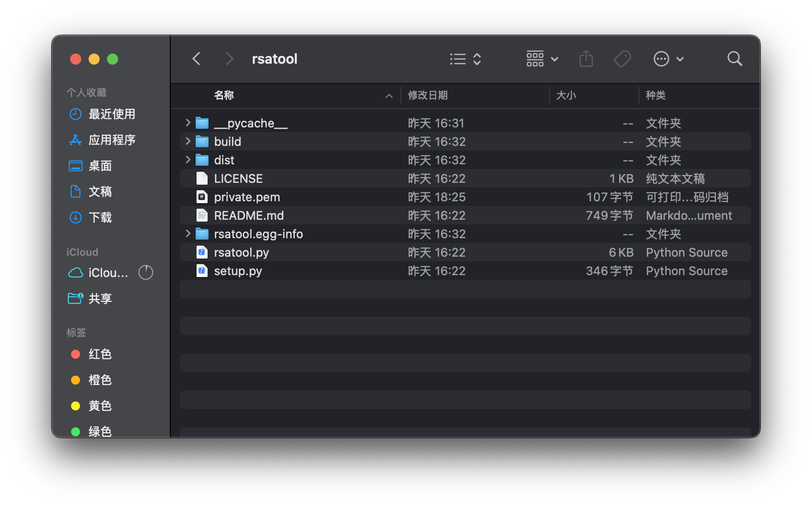Select the setup.py file icon
The width and height of the screenshot is (812, 506).
[202, 271]
